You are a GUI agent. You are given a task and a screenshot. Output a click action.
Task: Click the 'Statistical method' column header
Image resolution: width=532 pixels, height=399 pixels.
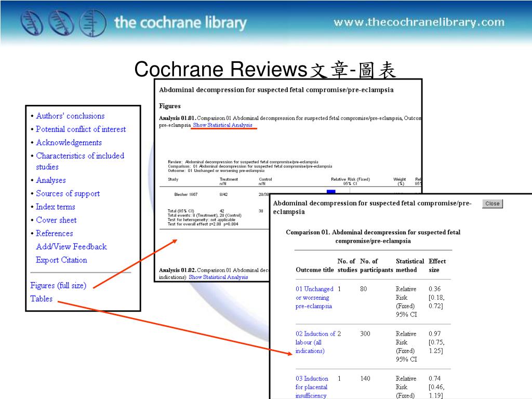(410, 265)
